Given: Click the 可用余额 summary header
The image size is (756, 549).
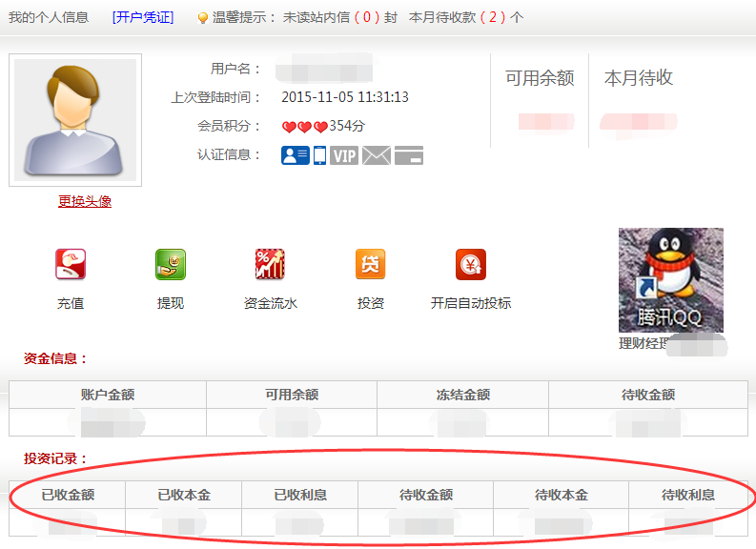Looking at the screenshot, I should click(x=540, y=78).
